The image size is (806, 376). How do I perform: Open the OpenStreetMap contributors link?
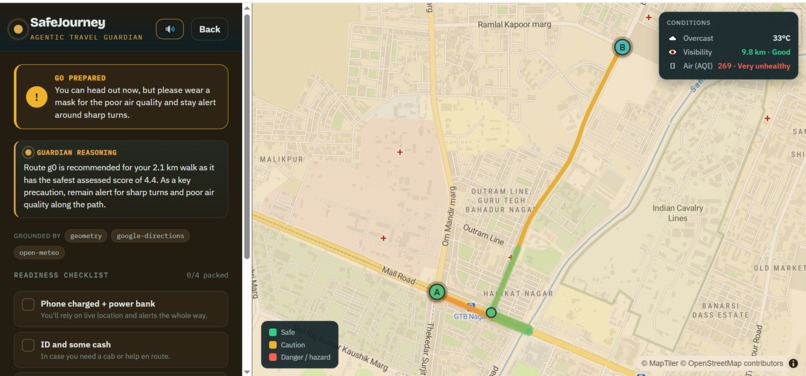click(732, 363)
